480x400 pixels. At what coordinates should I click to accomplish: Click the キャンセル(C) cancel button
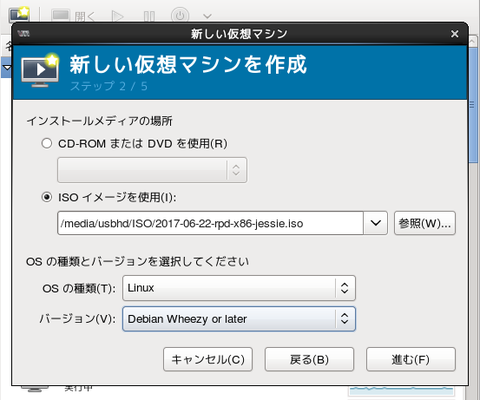[x=208, y=359]
